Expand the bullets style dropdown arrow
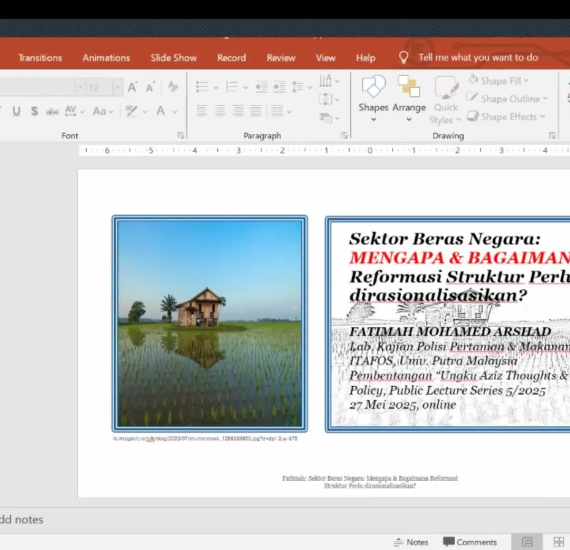Viewport: 570px width, 550px height. [x=216, y=88]
